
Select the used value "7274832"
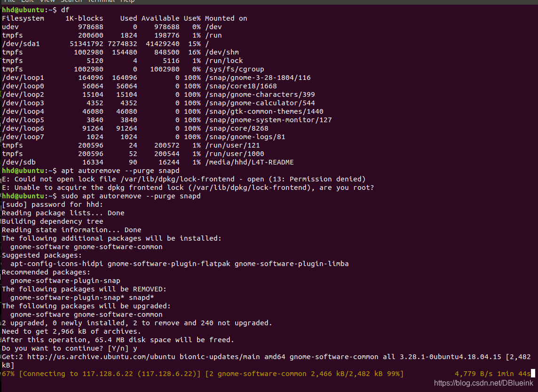coord(122,44)
